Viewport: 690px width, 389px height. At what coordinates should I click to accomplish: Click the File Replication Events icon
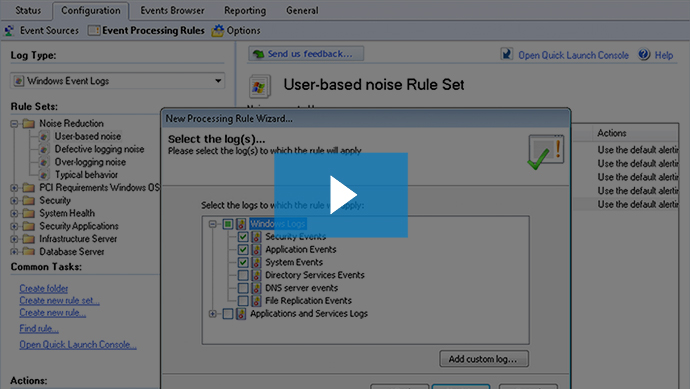(x=256, y=301)
